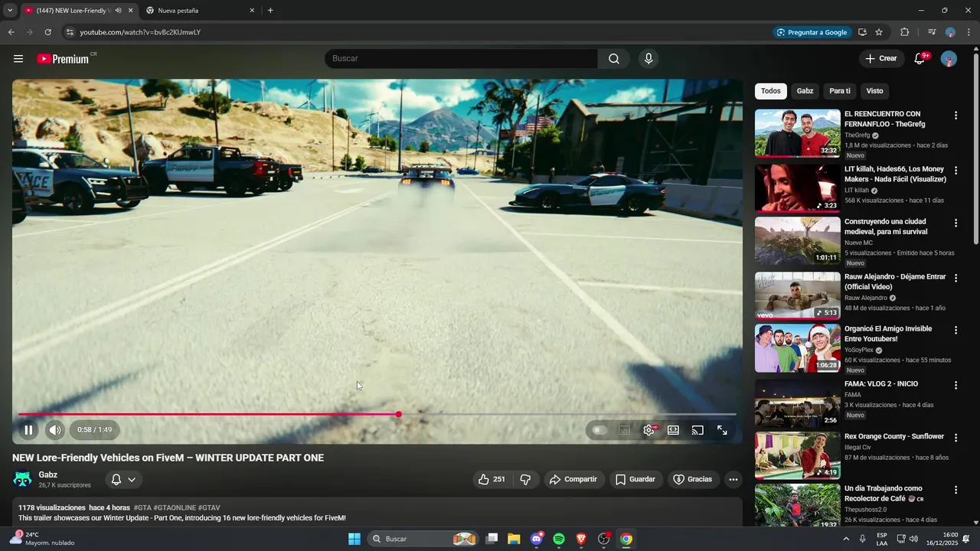The image size is (980, 551).
Task: Cast video to a device
Action: (x=697, y=430)
